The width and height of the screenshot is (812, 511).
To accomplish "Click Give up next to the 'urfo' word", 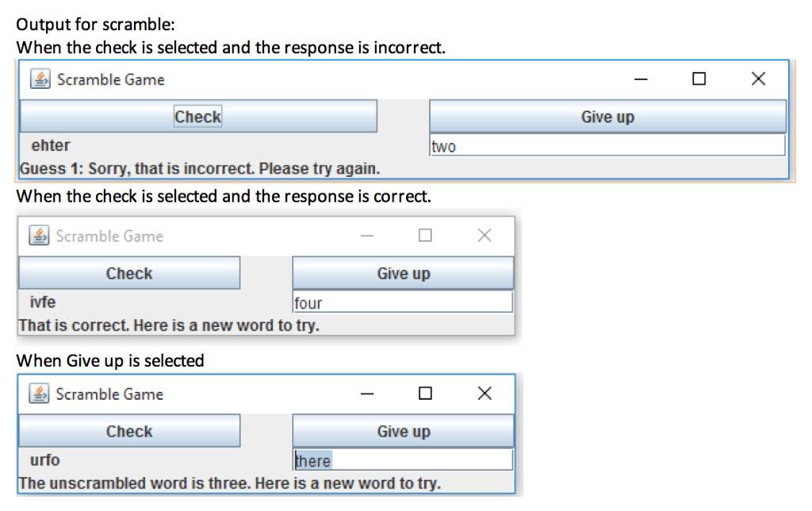I will pyautogui.click(x=402, y=431).
